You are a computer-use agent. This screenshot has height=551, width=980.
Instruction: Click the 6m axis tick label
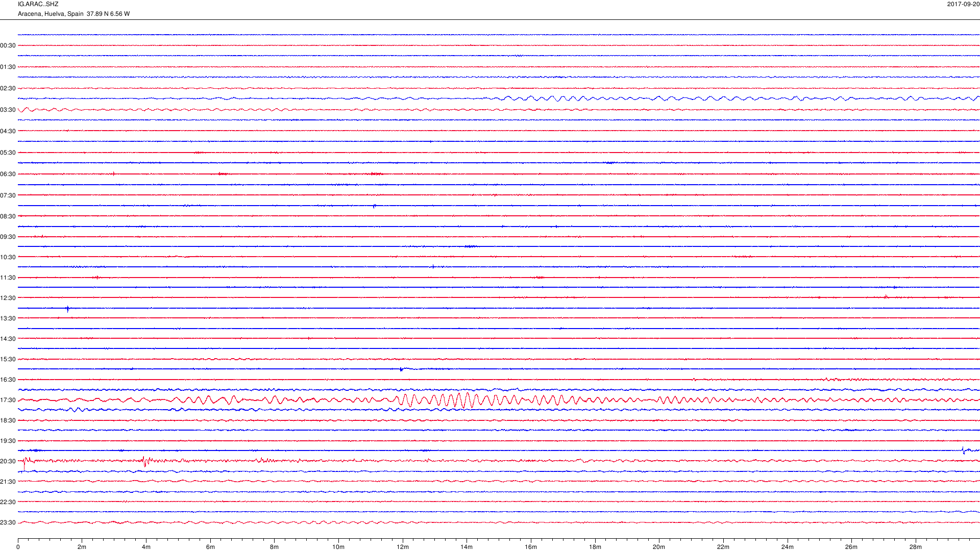coord(210,547)
